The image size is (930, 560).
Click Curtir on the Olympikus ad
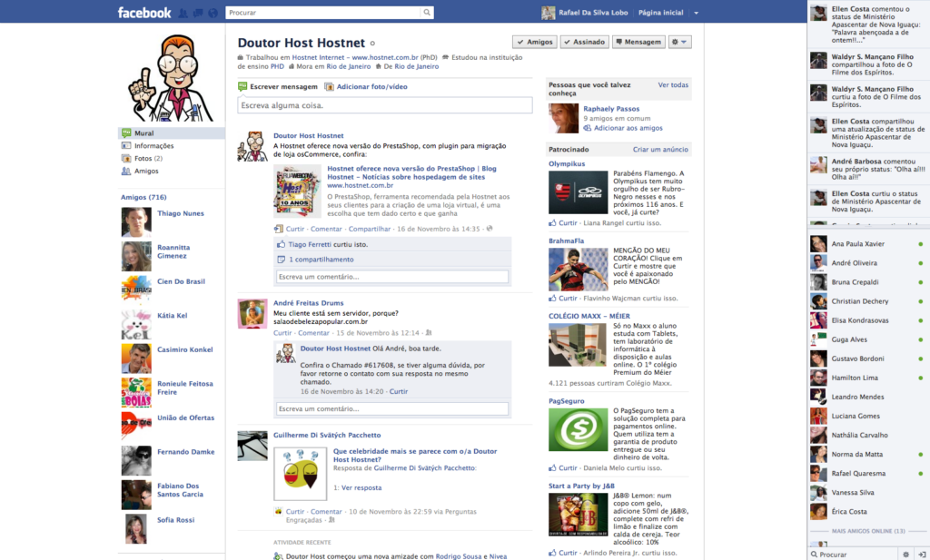(x=568, y=222)
